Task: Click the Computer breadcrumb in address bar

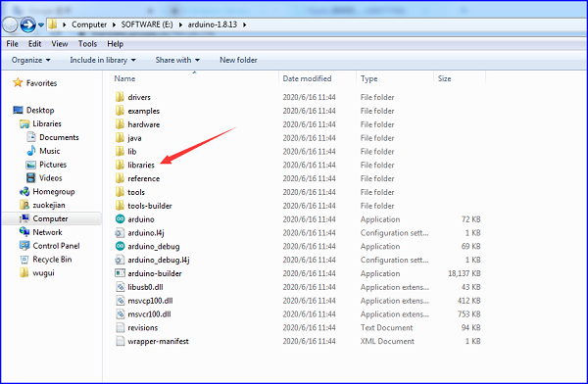Action: (x=89, y=24)
